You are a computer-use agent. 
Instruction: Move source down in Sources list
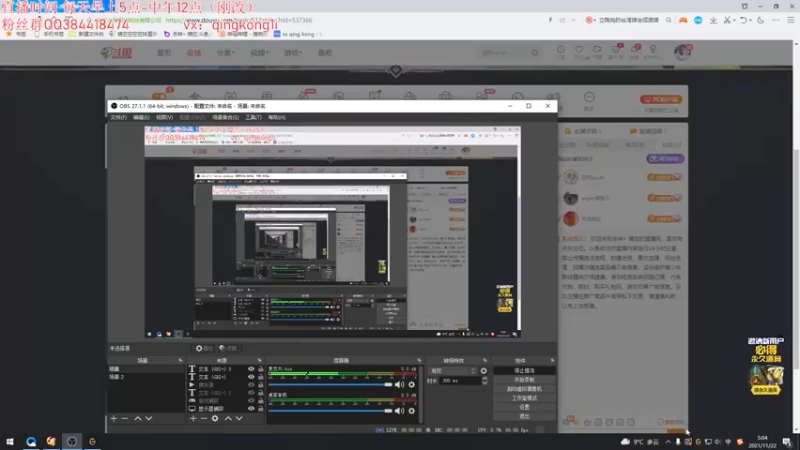pyautogui.click(x=239, y=418)
